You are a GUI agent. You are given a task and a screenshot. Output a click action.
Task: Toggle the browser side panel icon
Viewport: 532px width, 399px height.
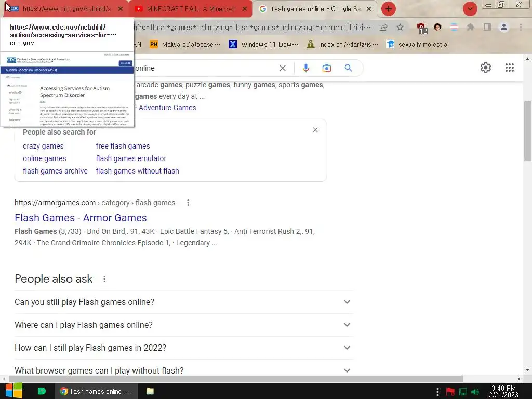point(487,27)
